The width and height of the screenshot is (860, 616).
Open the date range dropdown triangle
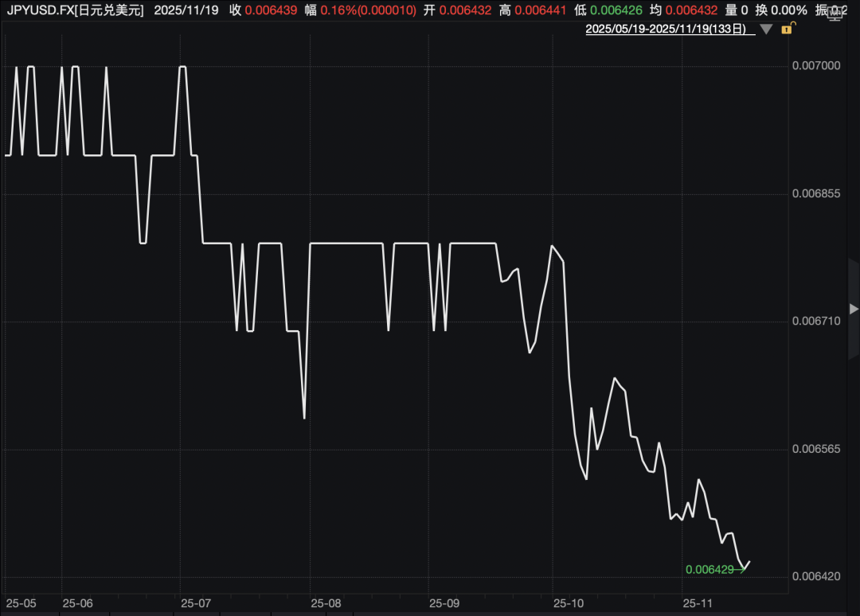click(766, 29)
